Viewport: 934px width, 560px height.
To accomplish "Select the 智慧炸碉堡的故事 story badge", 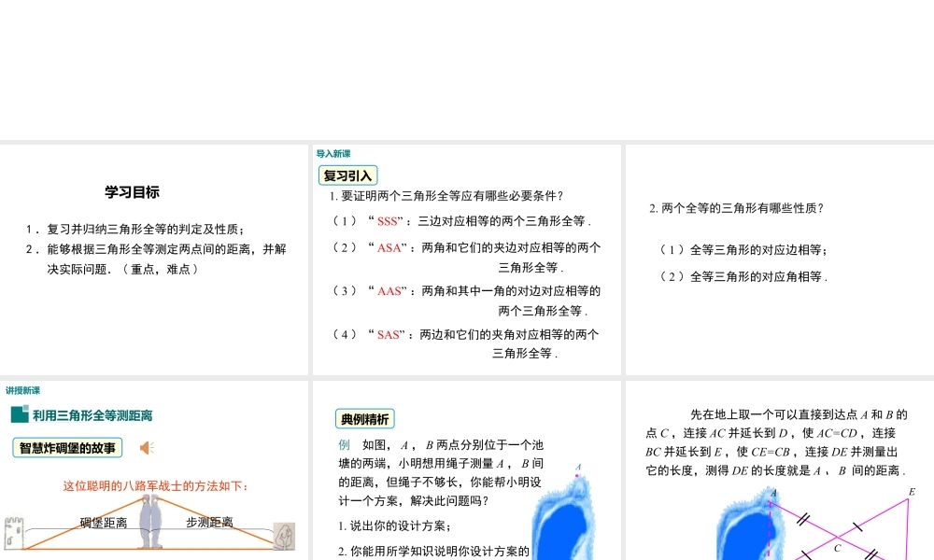I will coord(69,447).
